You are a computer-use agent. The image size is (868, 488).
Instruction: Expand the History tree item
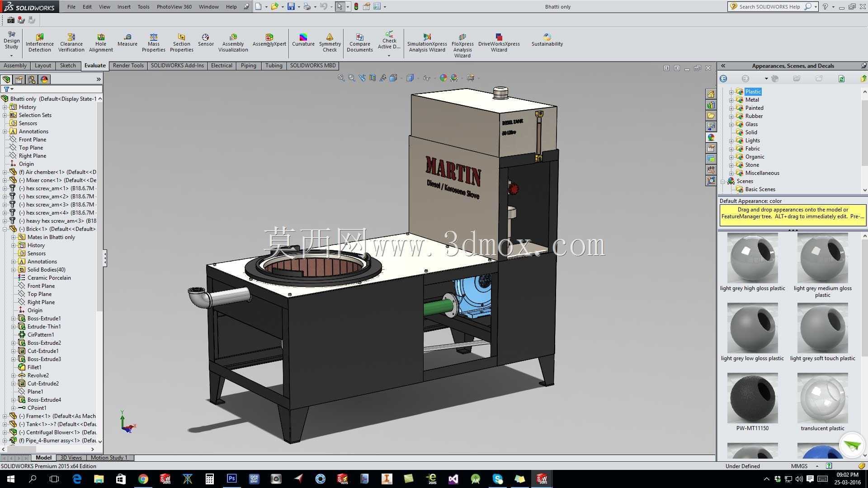point(5,107)
